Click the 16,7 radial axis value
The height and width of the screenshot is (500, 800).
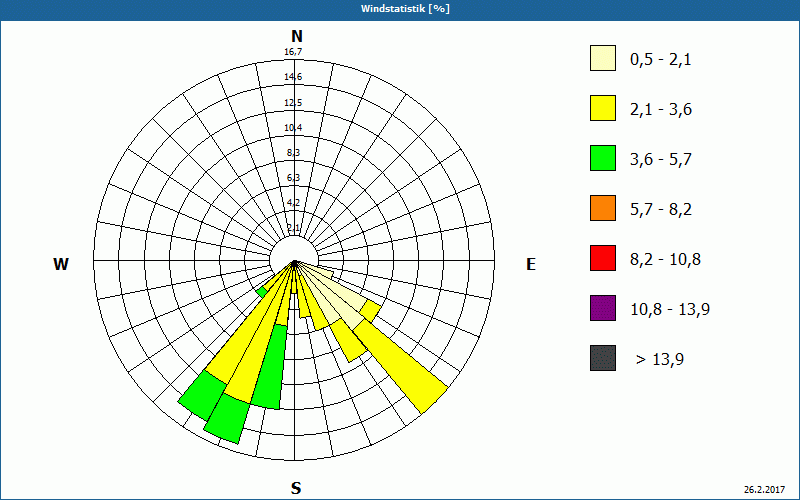click(x=293, y=52)
